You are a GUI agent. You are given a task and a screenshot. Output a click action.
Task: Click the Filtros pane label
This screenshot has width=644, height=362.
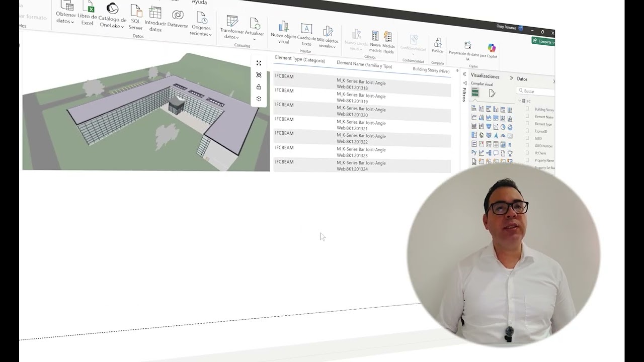pos(464,95)
